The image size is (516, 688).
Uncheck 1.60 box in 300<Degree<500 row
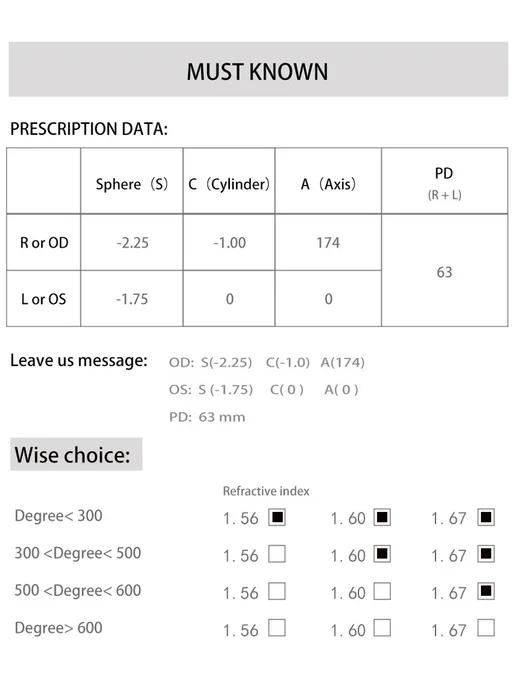click(x=382, y=554)
